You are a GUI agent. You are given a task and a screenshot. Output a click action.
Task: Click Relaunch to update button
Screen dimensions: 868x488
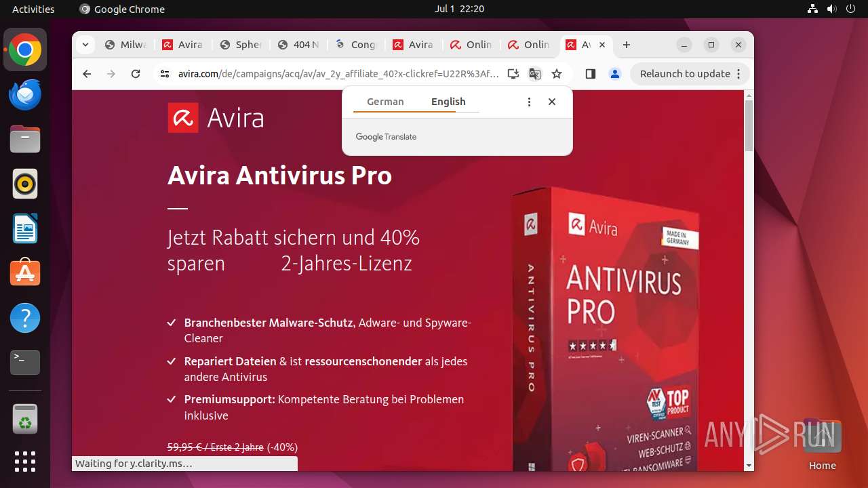click(x=690, y=74)
